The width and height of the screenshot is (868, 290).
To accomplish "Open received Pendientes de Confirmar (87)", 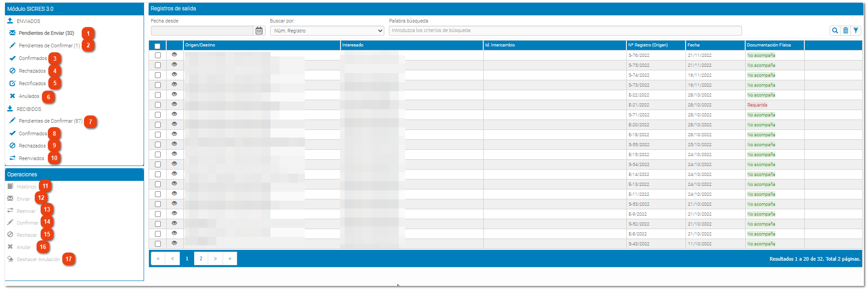I will [51, 121].
